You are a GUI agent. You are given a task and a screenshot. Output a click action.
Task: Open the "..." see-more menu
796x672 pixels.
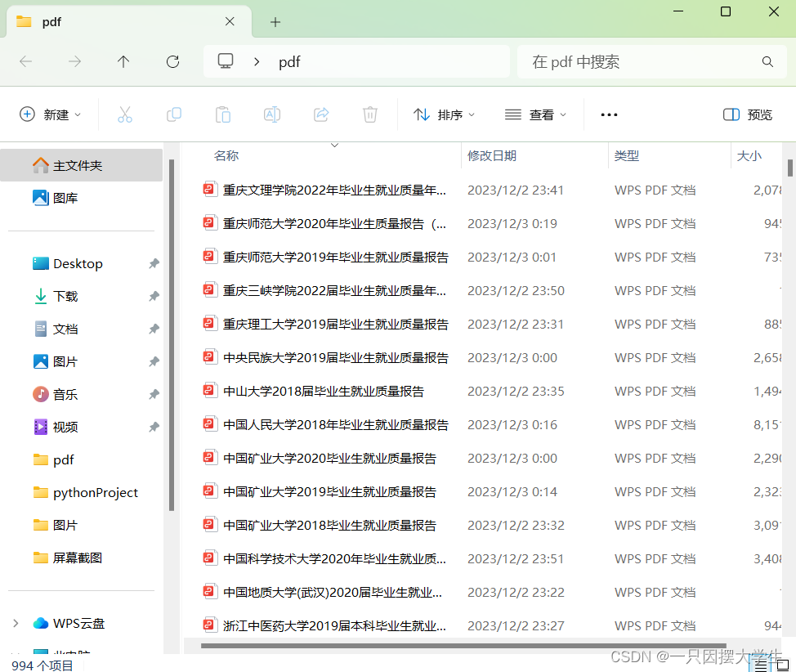point(608,114)
